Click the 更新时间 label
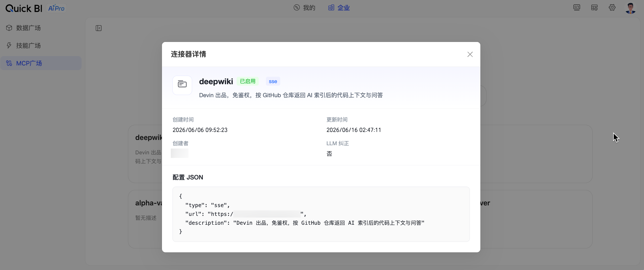 tap(337, 120)
